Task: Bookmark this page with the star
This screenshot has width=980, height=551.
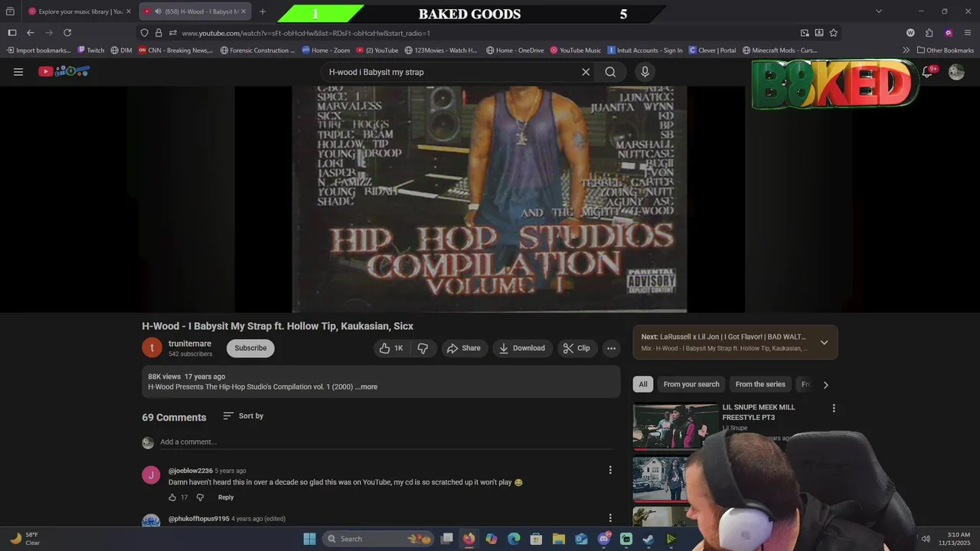Action: tap(833, 33)
